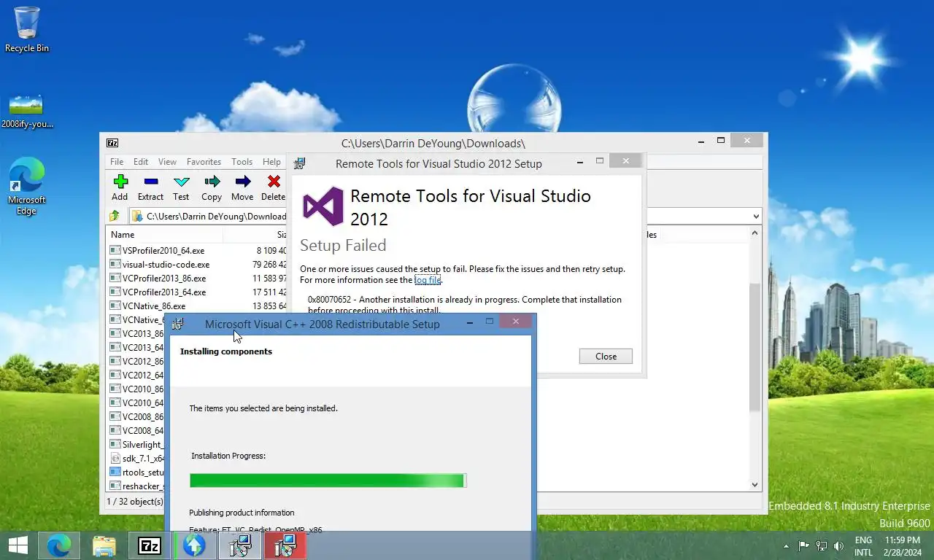Select the rtools_setup file row
934x560 pixels.
click(136, 472)
